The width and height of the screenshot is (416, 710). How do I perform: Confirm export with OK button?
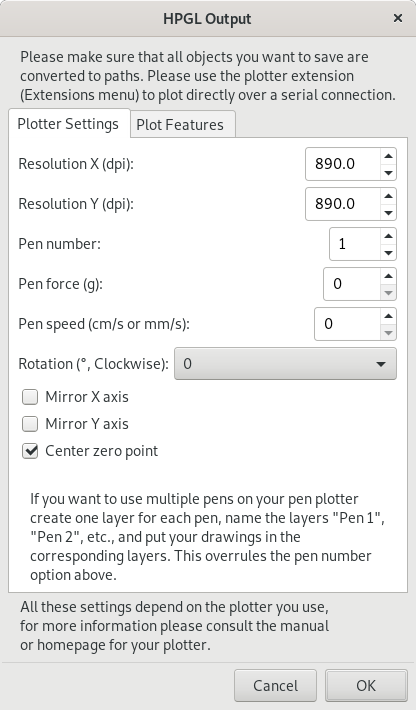point(366,686)
